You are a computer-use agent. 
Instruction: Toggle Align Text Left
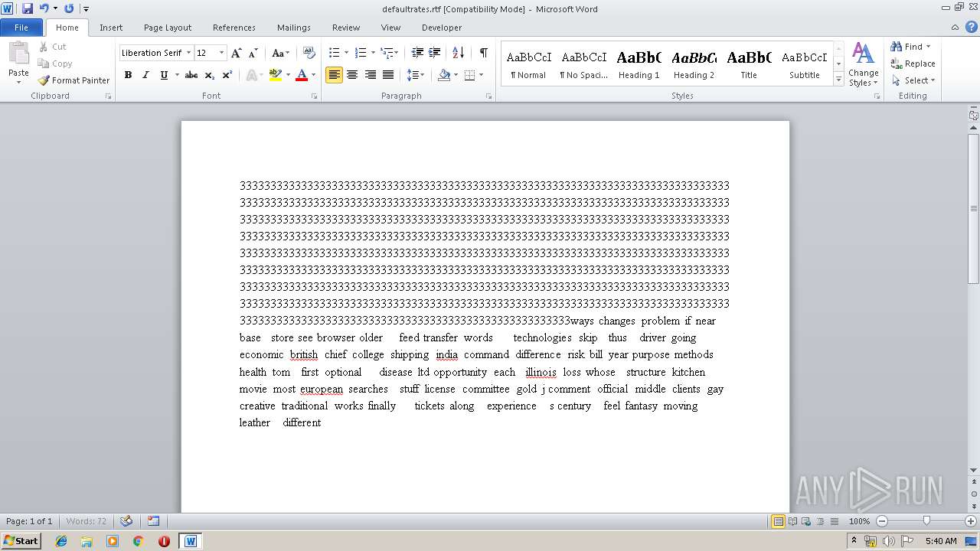pyautogui.click(x=334, y=75)
